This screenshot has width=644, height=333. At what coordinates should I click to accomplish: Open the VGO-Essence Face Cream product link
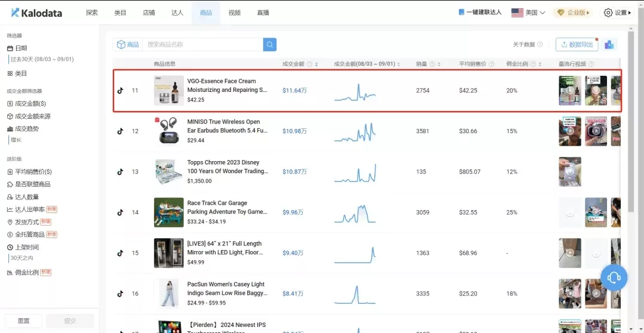point(227,85)
